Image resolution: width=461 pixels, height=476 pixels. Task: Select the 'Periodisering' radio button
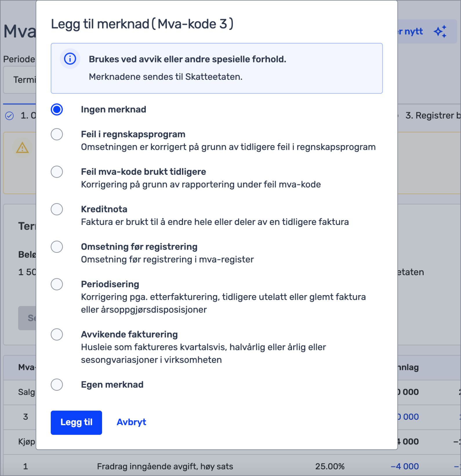(x=57, y=284)
